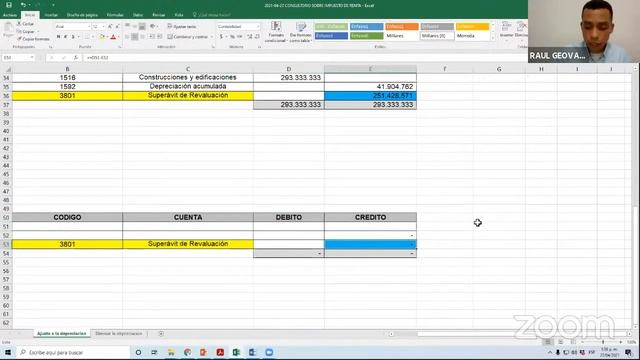Choose the Moneda cell style
Screen dimensions: 640x360
(x=472, y=36)
